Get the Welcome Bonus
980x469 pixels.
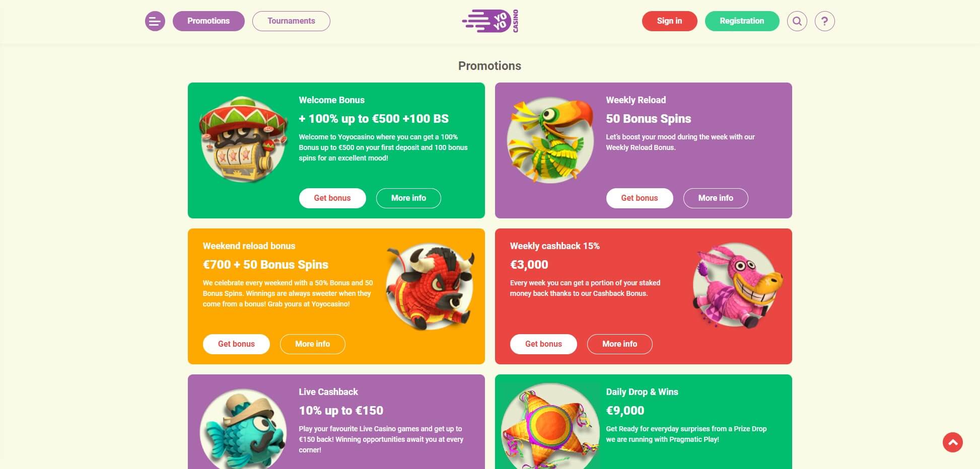[332, 198]
